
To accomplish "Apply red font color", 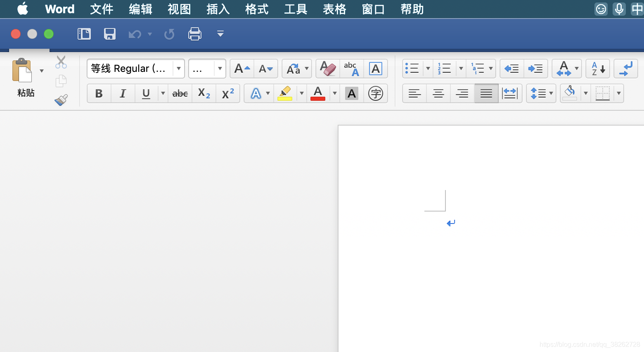I will point(318,93).
